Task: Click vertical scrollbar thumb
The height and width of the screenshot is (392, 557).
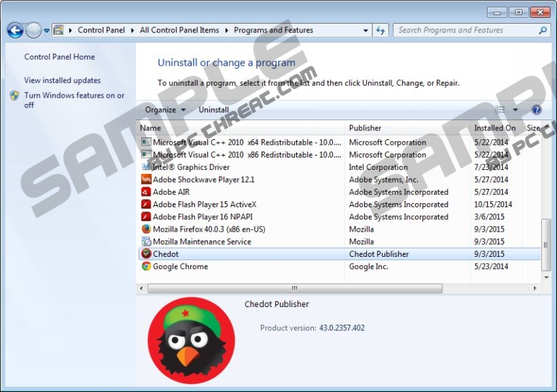Action: click(546, 245)
